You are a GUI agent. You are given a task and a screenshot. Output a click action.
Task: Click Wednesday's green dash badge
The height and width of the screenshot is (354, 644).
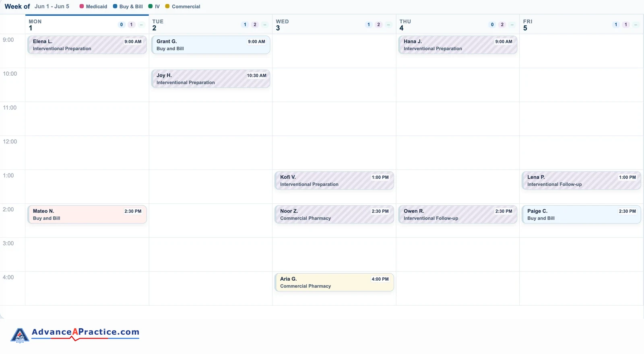(388, 25)
